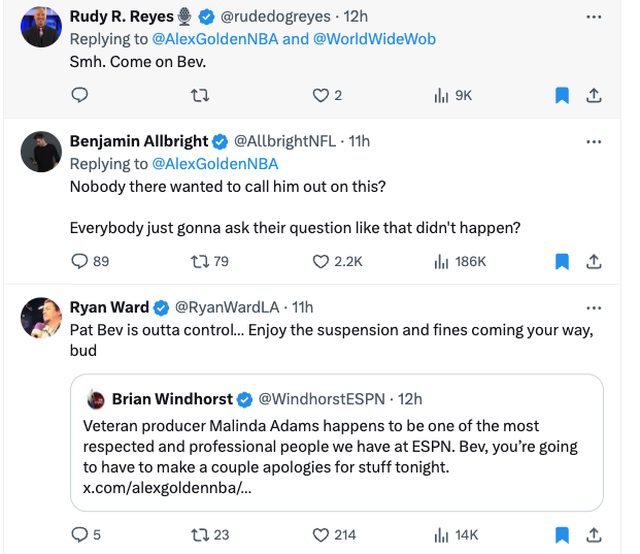
Task: Reply to Rudy R. Reyes' tweet
Action: 81,95
